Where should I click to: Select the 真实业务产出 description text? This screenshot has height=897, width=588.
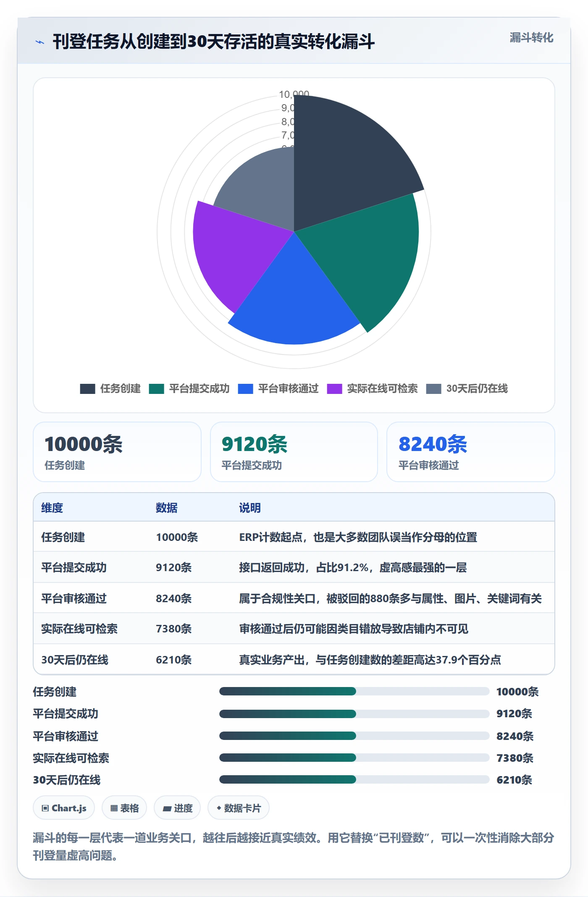click(370, 660)
